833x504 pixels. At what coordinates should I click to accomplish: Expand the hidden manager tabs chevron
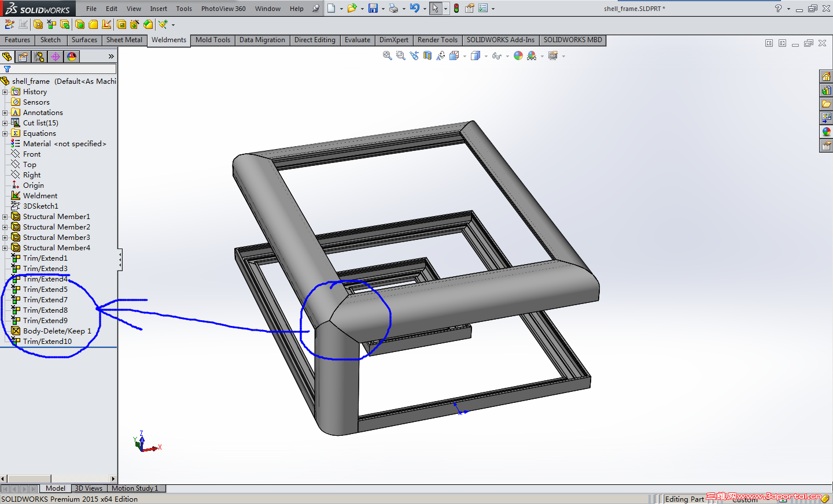coord(111,57)
